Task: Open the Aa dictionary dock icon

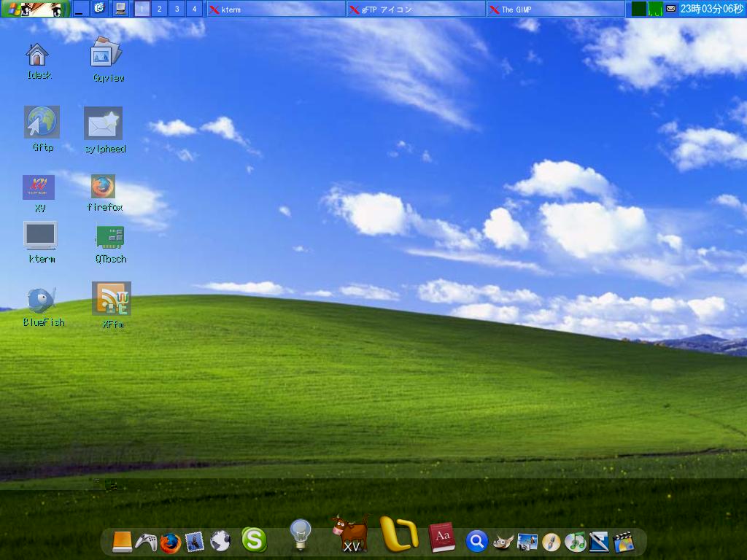Action: coord(442,540)
